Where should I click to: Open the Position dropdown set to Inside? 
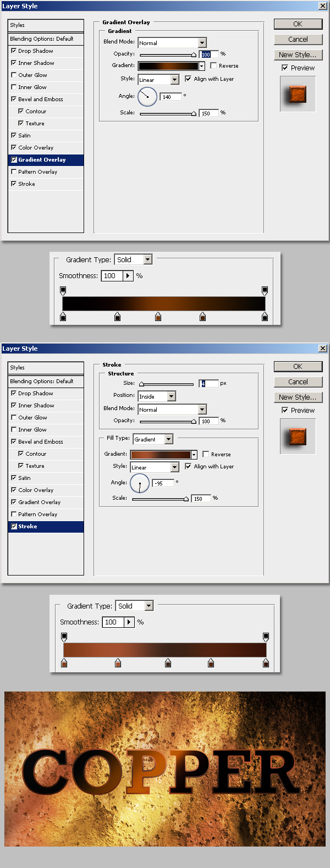point(172,396)
